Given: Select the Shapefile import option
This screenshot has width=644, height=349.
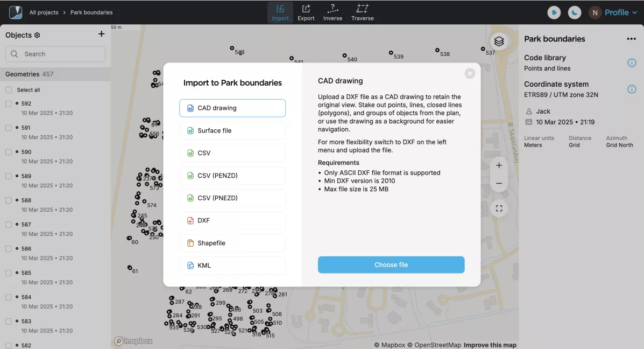Looking at the screenshot, I should (232, 243).
